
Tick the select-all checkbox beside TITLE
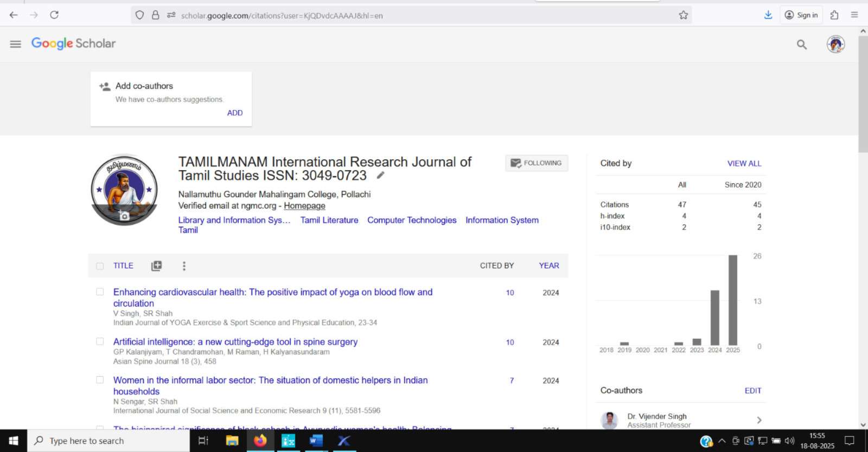tap(100, 266)
